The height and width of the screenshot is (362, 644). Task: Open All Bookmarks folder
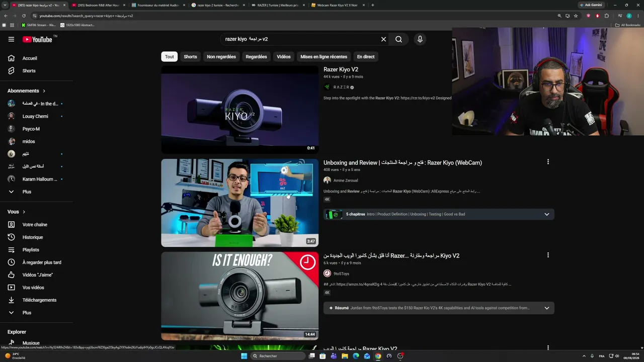pyautogui.click(x=627, y=25)
